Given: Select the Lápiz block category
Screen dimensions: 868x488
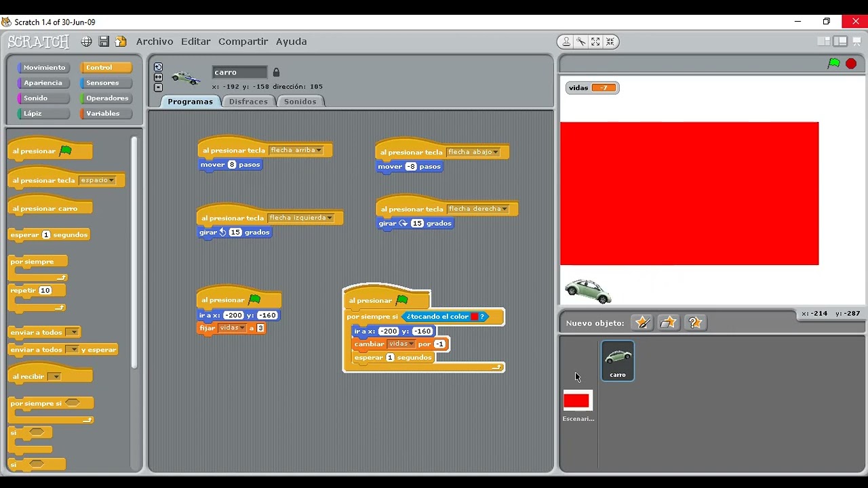Looking at the screenshot, I should [x=44, y=114].
